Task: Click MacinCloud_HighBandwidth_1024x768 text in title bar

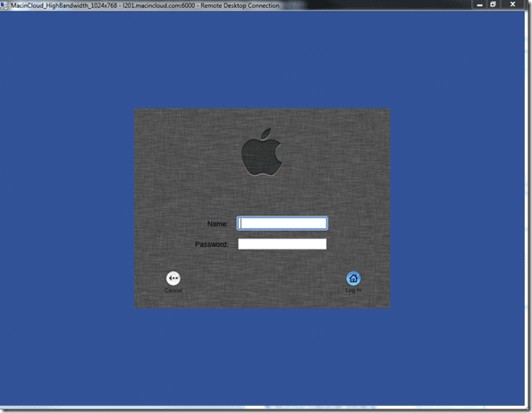Action: point(63,5)
